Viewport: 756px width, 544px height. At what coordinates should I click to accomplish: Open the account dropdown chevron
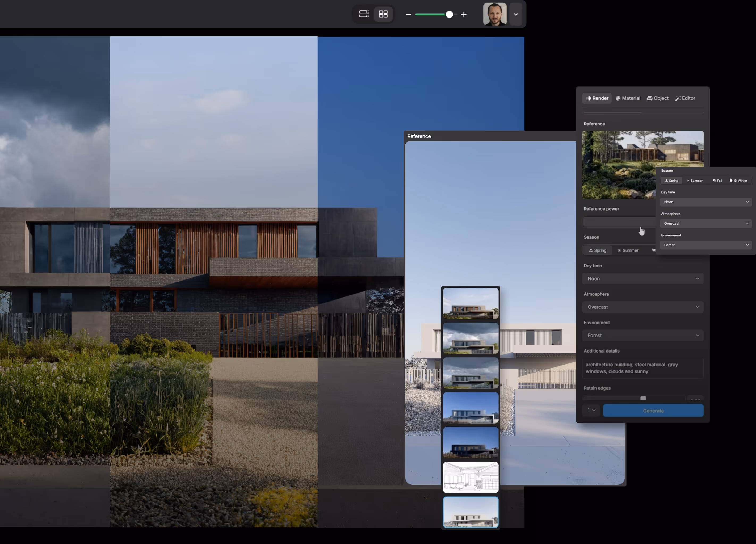(516, 14)
